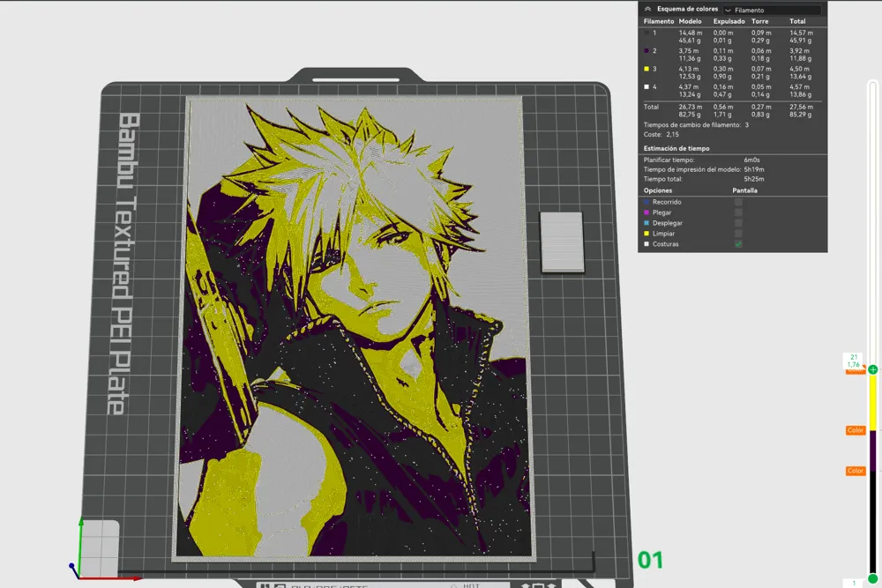Click the Opciones column heading

click(658, 190)
